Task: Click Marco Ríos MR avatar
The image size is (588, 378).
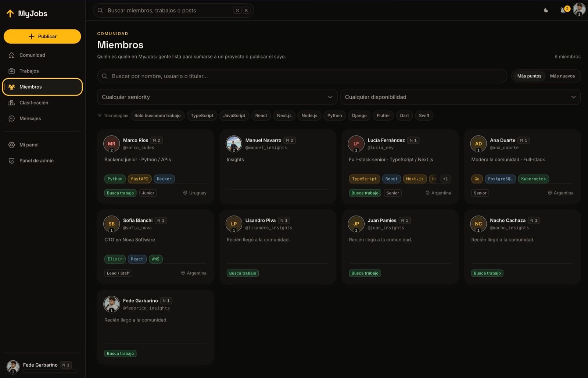Action: coord(111,144)
